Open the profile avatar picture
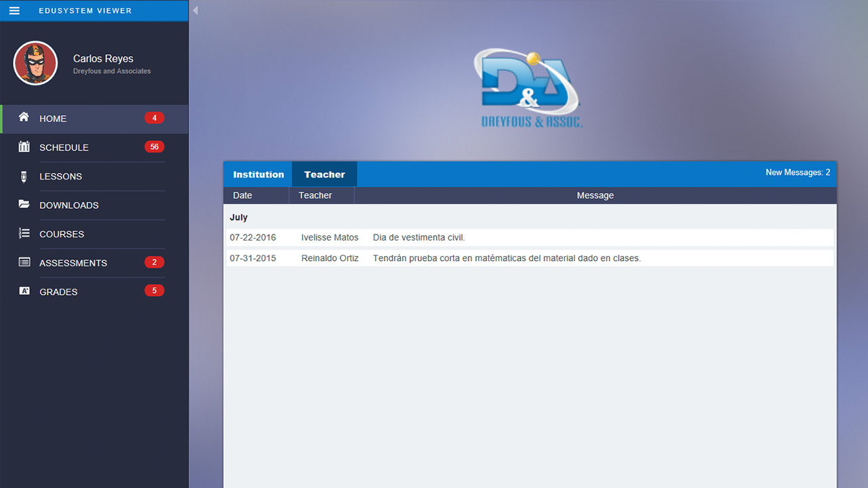 click(x=35, y=63)
